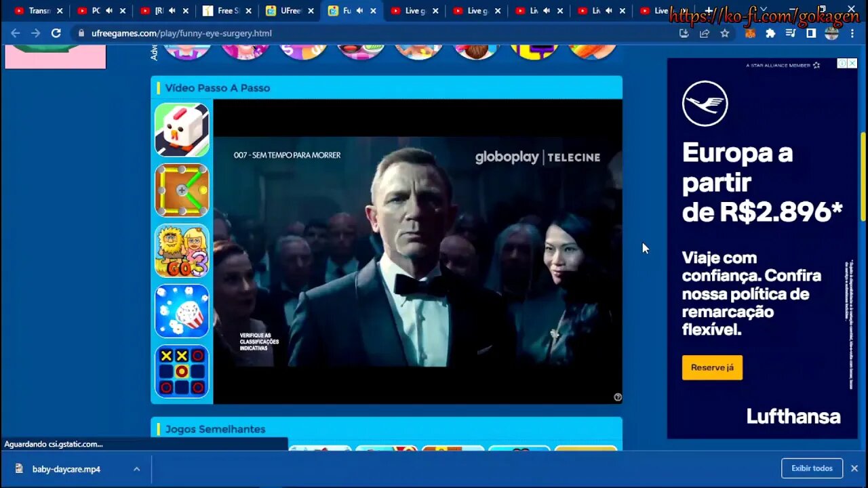868x488 pixels.
Task: Bookmark this page with the star icon
Action: pos(725,33)
